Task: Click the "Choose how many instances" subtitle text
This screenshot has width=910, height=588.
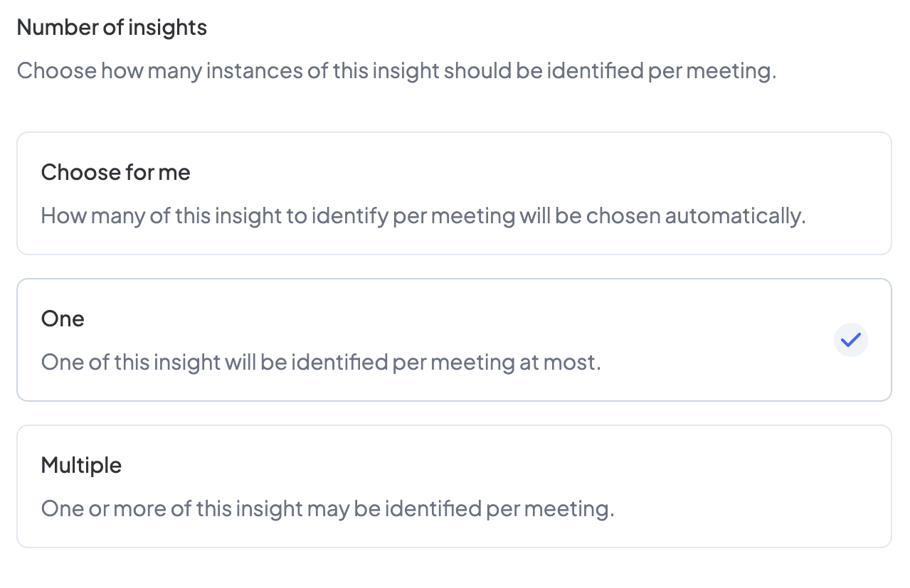Action: click(396, 71)
